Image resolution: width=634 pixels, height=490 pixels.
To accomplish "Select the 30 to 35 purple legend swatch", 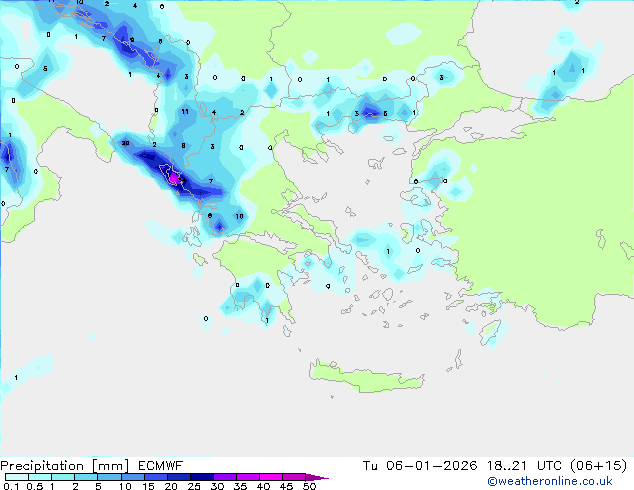I will (225, 477).
